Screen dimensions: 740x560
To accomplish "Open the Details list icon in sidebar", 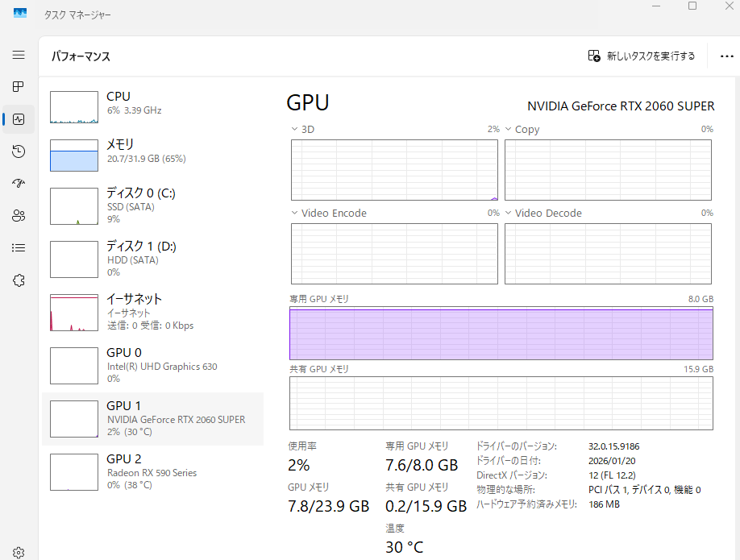I will pyautogui.click(x=19, y=248).
